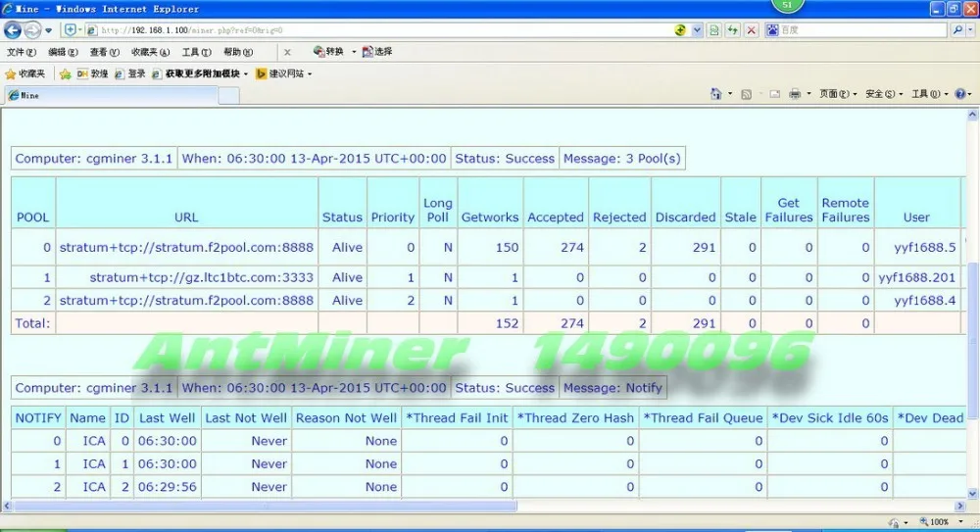Expand the 页面 (Page) dropdown menu
Screen dimensions: 980x532
tap(838, 94)
